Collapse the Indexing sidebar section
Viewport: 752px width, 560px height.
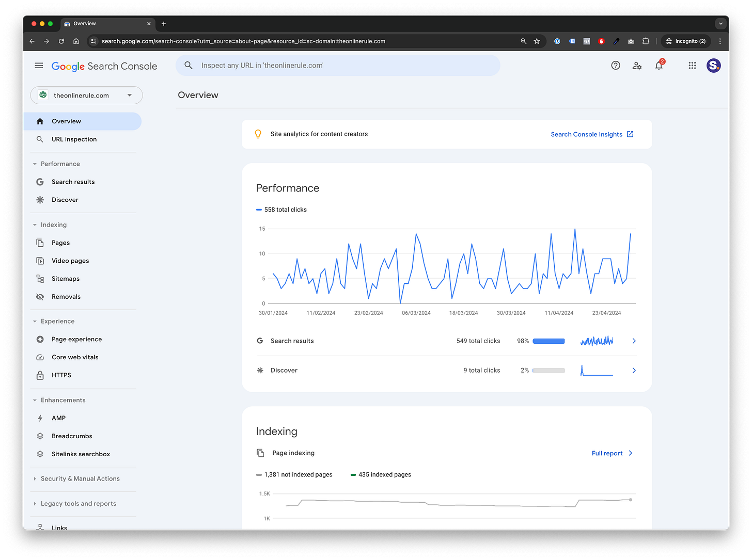35,225
